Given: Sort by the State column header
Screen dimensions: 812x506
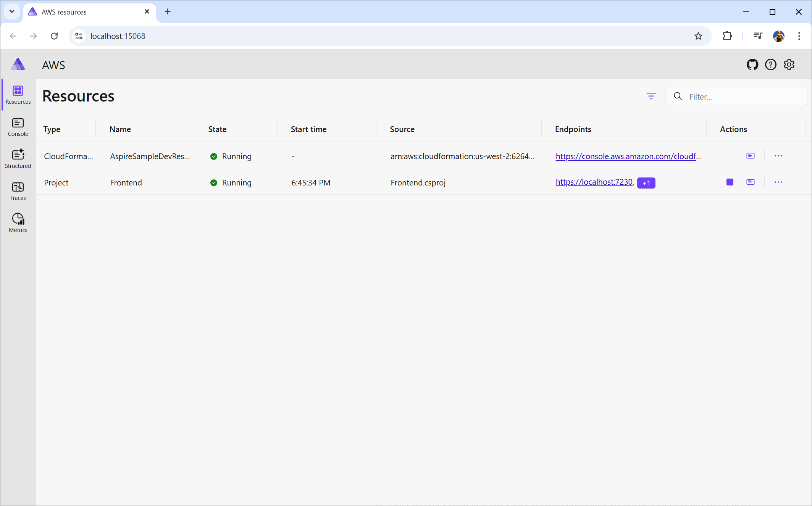Looking at the screenshot, I should click(x=217, y=129).
